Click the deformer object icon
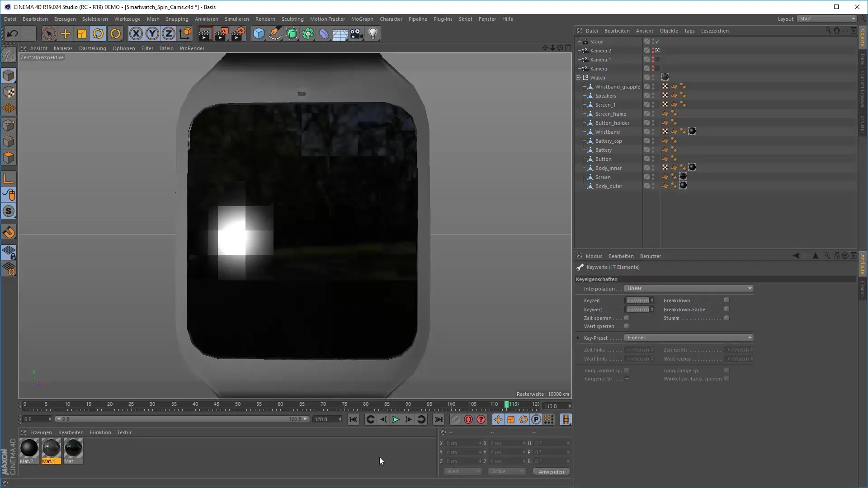 (x=324, y=33)
